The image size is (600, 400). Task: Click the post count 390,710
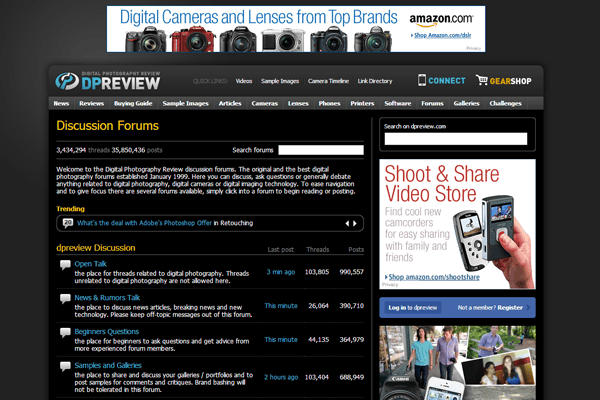pyautogui.click(x=351, y=306)
